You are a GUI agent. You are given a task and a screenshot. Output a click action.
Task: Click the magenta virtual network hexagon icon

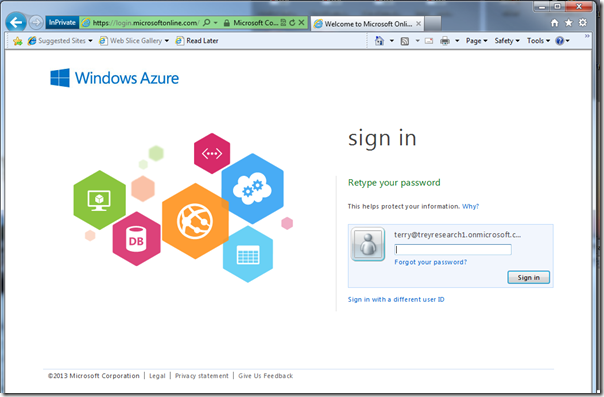[212, 154]
